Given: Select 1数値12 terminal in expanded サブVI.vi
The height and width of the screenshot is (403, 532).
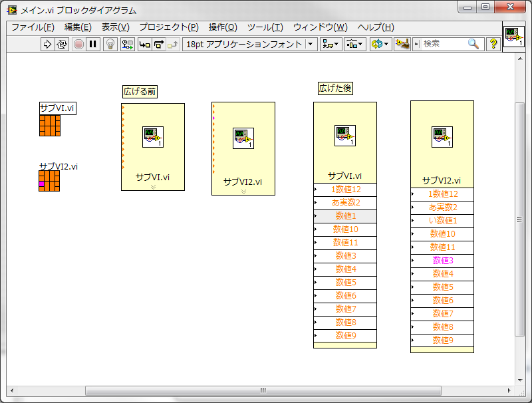Looking at the screenshot, I should 345,190.
